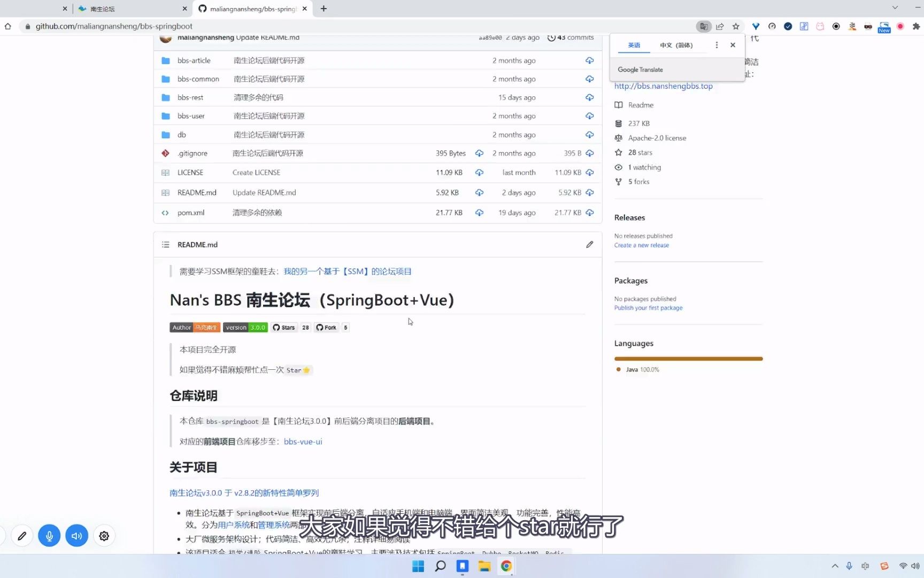The image size is (924, 578).
Task: Select the 中文 (简体) translate tab
Action: coord(676,45)
